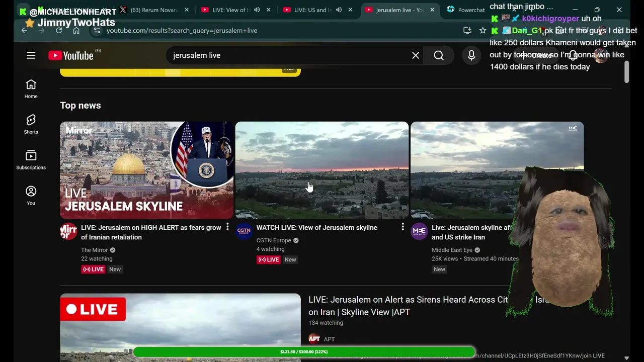The height and width of the screenshot is (362, 644).
Task: Open Subscriptions in the sidebar
Action: (31, 160)
